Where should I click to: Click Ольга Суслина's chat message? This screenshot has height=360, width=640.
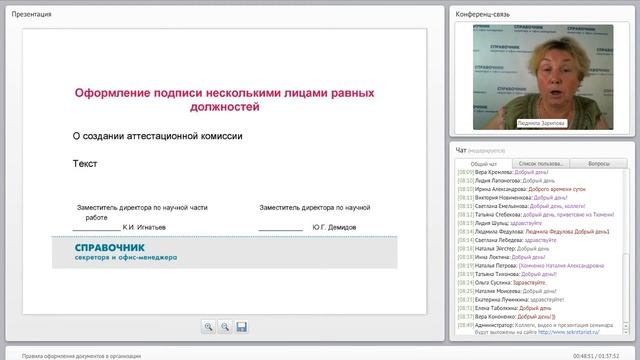(x=502, y=282)
